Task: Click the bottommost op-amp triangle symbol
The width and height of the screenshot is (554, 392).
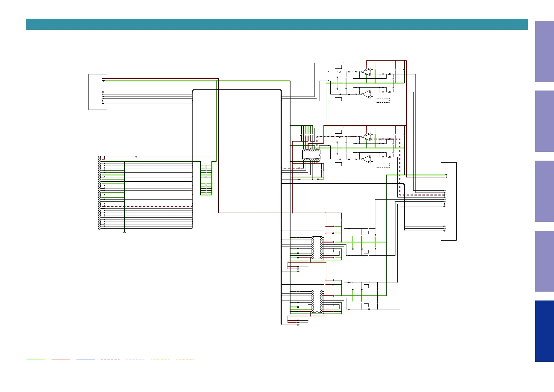Action: pos(366,159)
